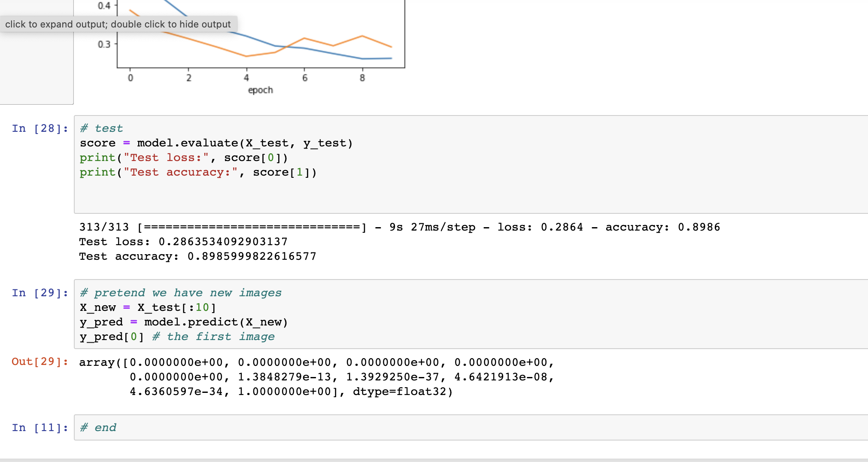This screenshot has height=462, width=868.
Task: Select the code cell containing model.evaluate
Action: pos(215,143)
